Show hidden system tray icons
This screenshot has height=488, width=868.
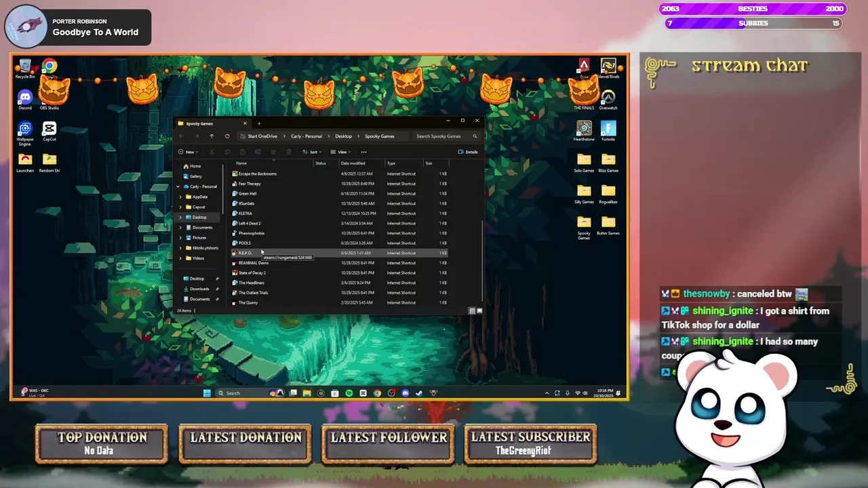coord(547,393)
